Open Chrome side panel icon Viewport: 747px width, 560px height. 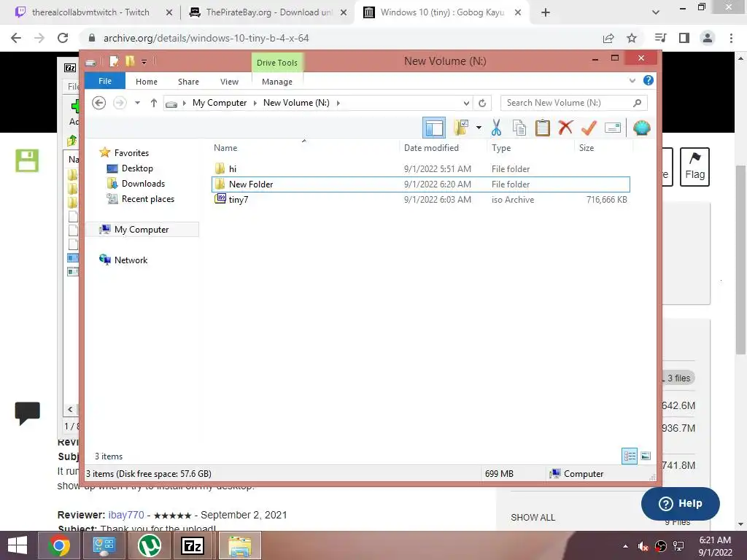pos(684,38)
